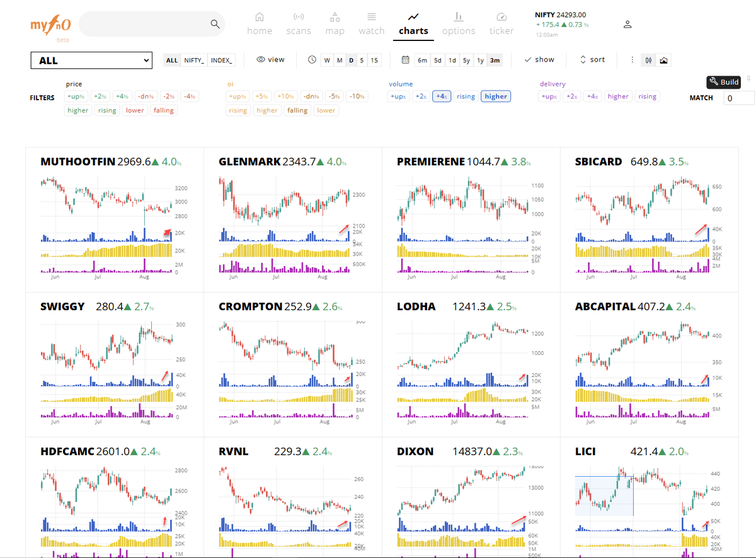The width and height of the screenshot is (756, 558).
Task: Toggle price +up% filter
Action: 77,96
